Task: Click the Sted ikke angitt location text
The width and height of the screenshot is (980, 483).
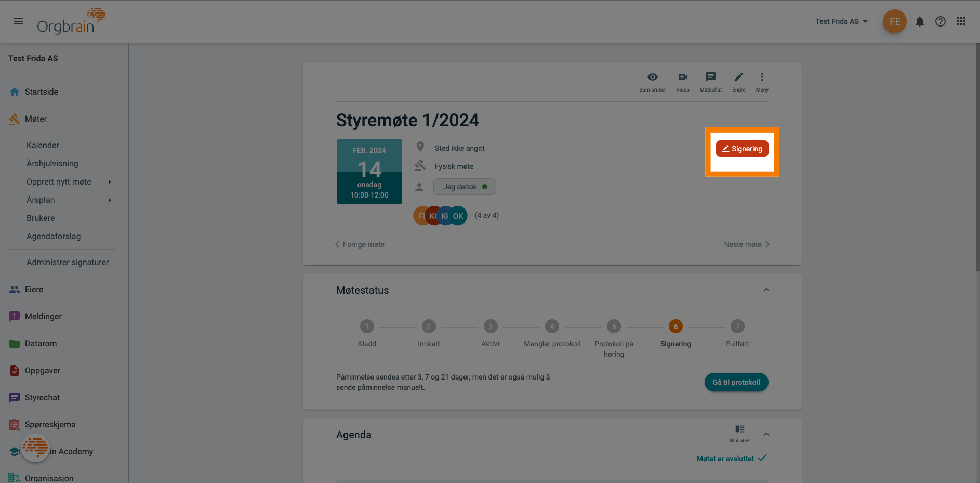Action: click(x=460, y=148)
